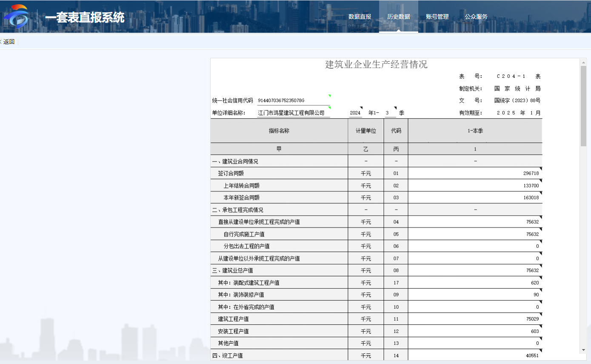Select the year field showing 2024
The image size is (591, 364).
(355, 113)
